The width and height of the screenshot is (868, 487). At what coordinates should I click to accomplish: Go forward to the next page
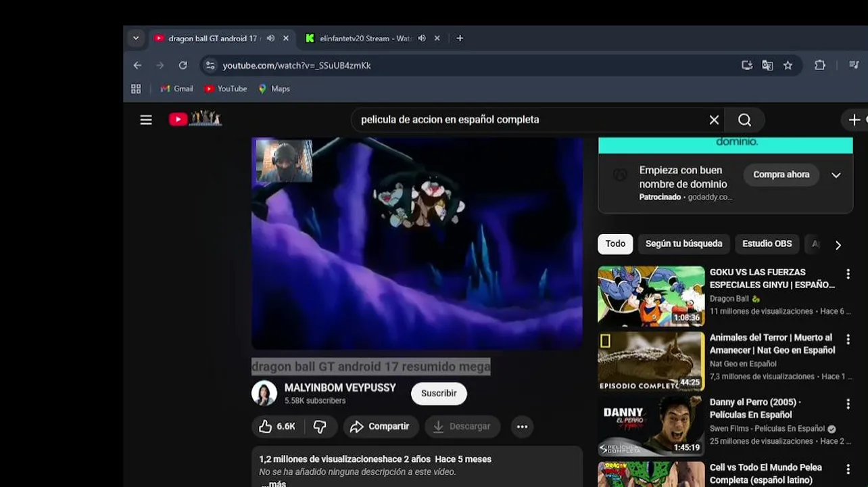(x=160, y=66)
